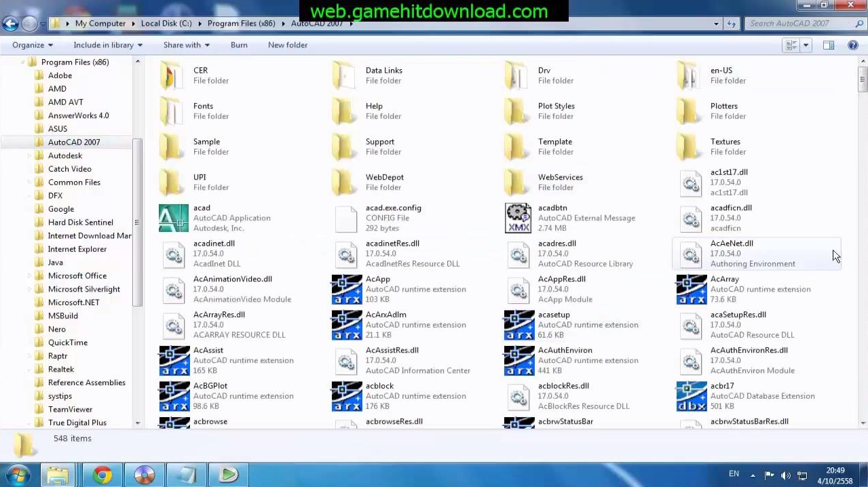Select Internet Download Manager folder in tree

(x=90, y=235)
